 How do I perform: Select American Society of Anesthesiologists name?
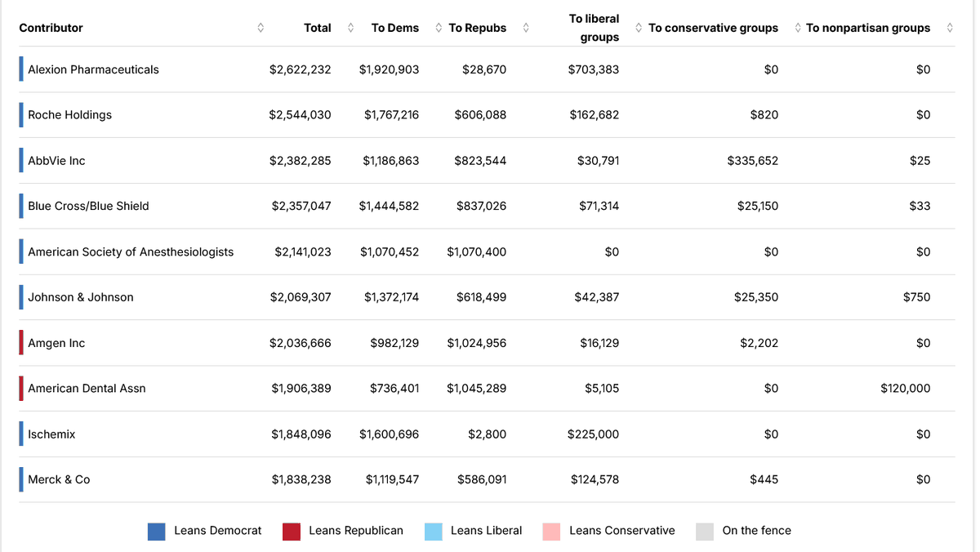[x=131, y=252]
